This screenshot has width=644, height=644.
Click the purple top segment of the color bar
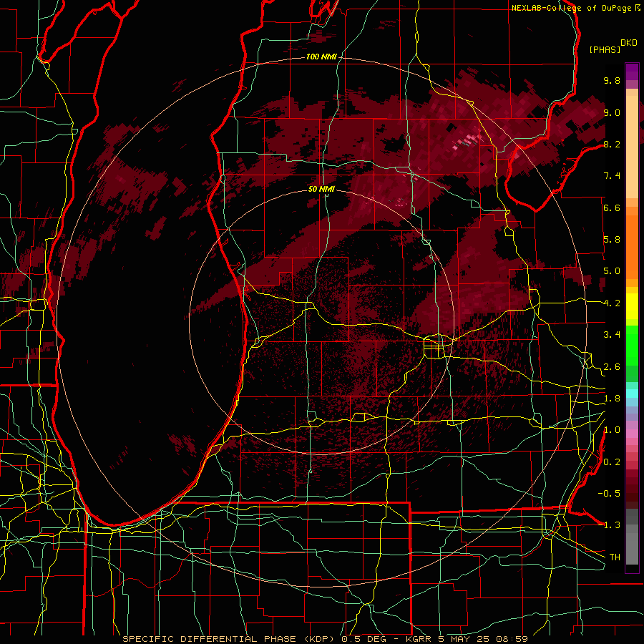point(632,72)
